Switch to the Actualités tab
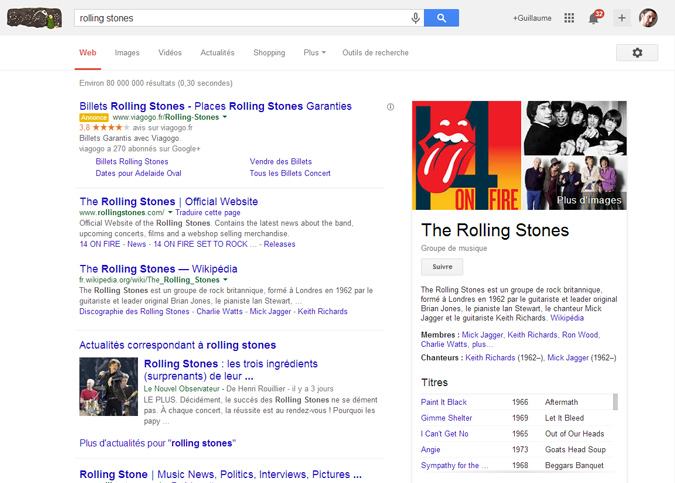The height and width of the screenshot is (483, 675). [217, 52]
